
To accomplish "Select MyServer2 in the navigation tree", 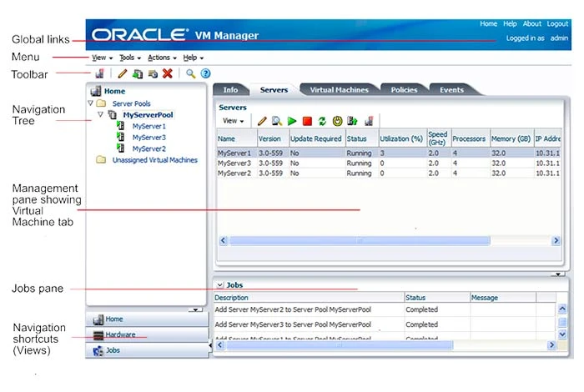I will (x=149, y=148).
